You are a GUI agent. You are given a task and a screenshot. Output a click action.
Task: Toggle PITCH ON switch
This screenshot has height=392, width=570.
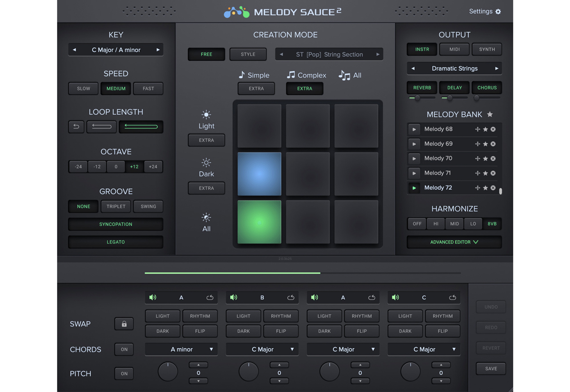[124, 373]
